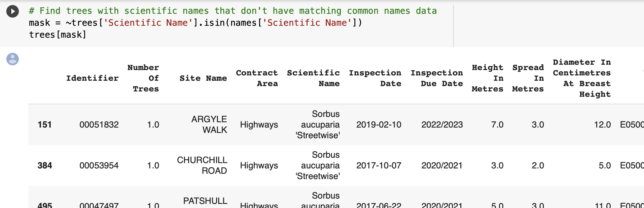Click the Site Name column header
The image size is (644, 208).
coord(203,78)
